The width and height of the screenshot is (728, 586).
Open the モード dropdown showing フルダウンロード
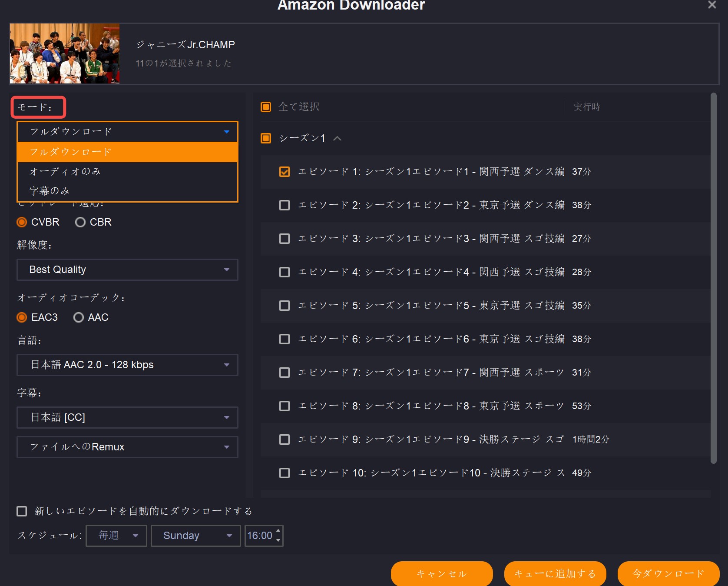click(127, 131)
